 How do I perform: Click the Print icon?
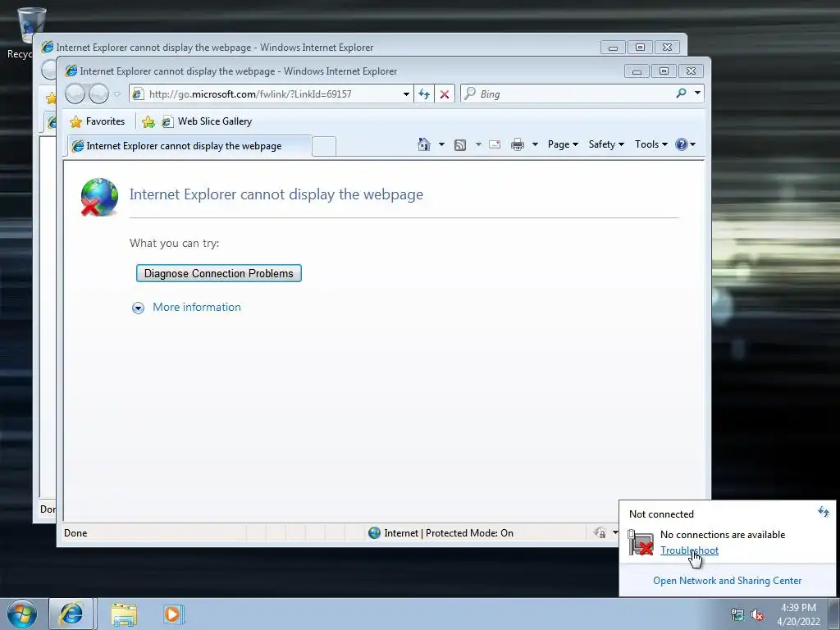[x=518, y=144]
